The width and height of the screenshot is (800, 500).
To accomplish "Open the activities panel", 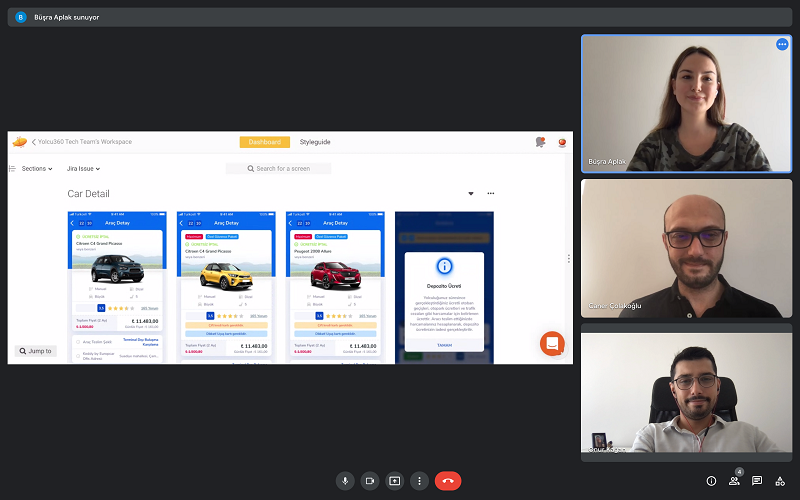I will [x=780, y=481].
